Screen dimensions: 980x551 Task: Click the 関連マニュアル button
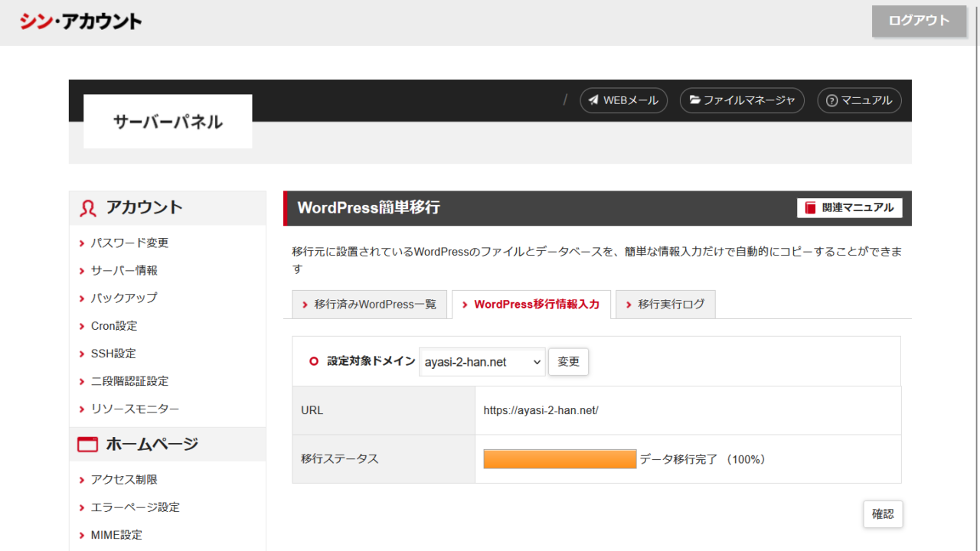pos(850,207)
